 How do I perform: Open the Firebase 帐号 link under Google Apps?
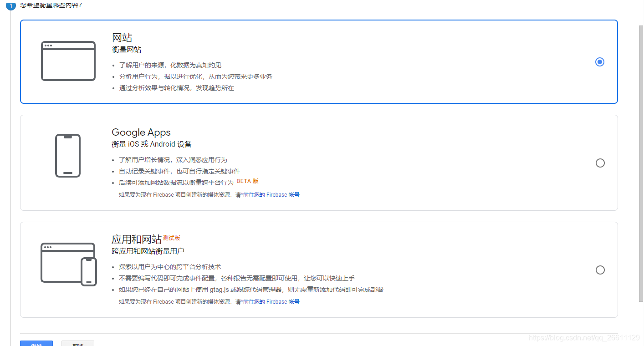pyautogui.click(x=271, y=195)
